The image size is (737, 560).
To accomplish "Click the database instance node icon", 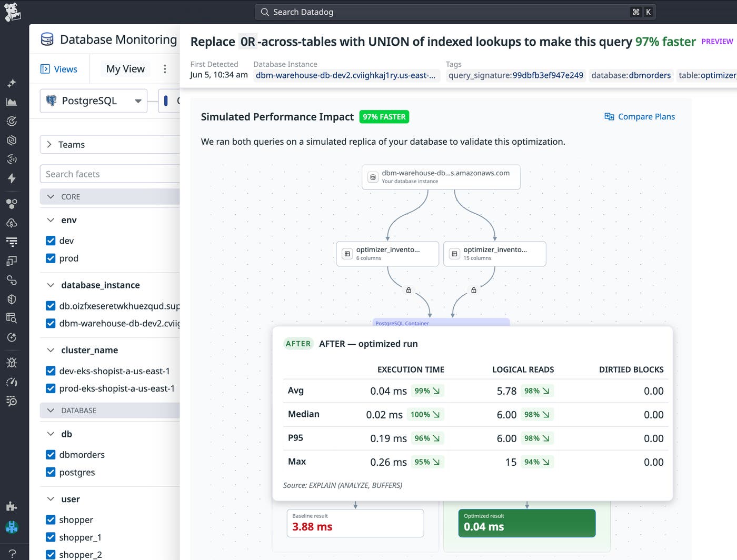I will click(x=373, y=177).
